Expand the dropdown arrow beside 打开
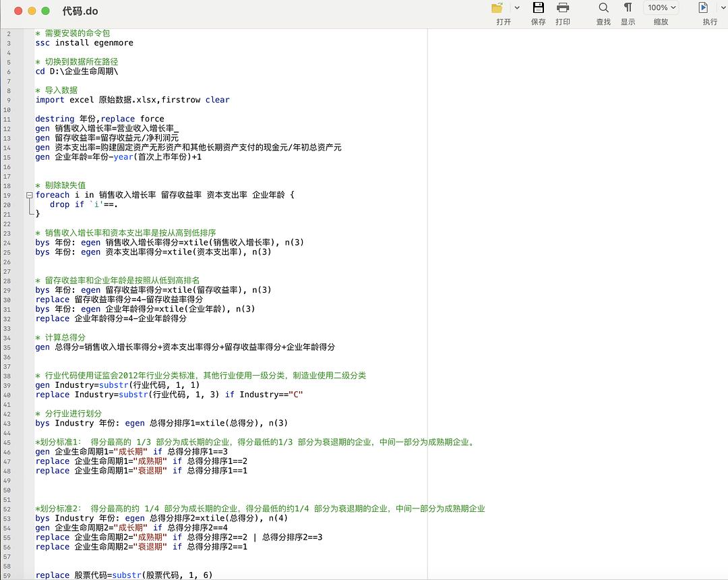The width and height of the screenshot is (728, 580). coord(517,8)
